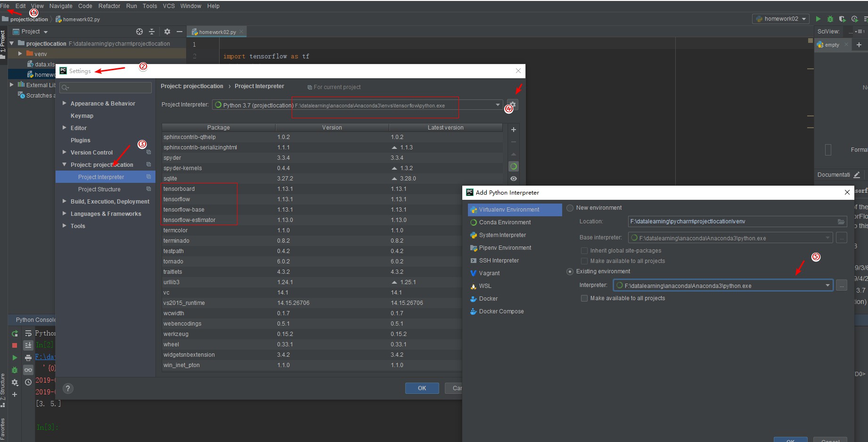Collapse all in Project panel toolbar
This screenshot has width=868, height=442.
click(x=152, y=32)
